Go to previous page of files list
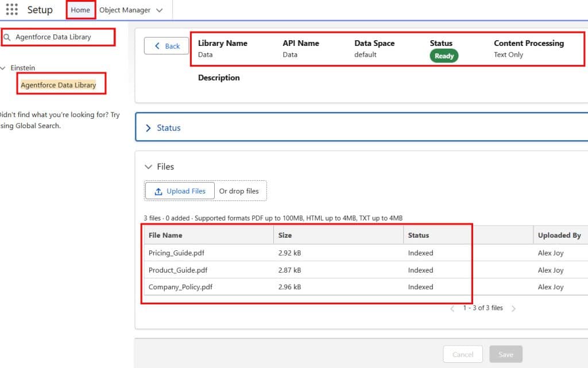This screenshot has height=368, width=588. (x=452, y=308)
